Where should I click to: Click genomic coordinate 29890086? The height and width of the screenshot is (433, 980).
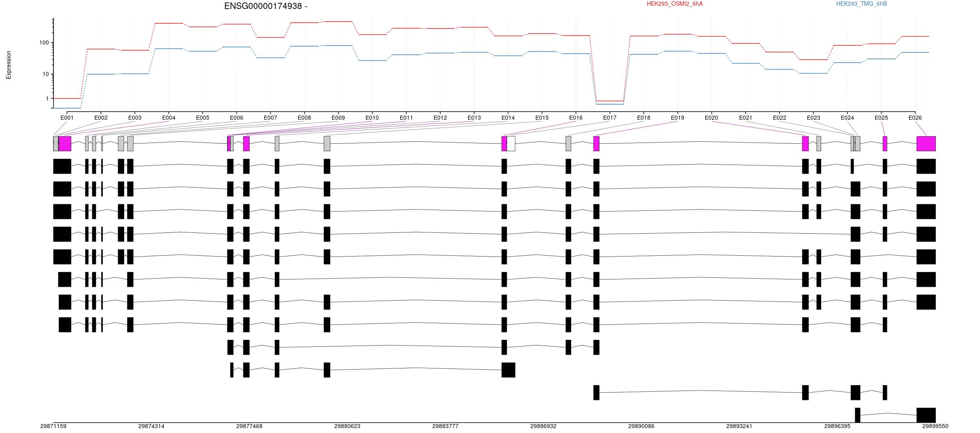[641, 426]
